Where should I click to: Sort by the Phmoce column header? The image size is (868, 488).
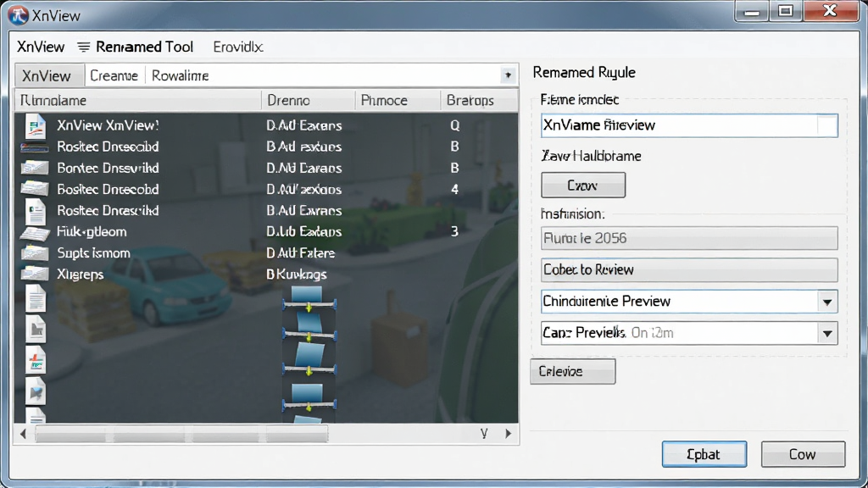[398, 100]
